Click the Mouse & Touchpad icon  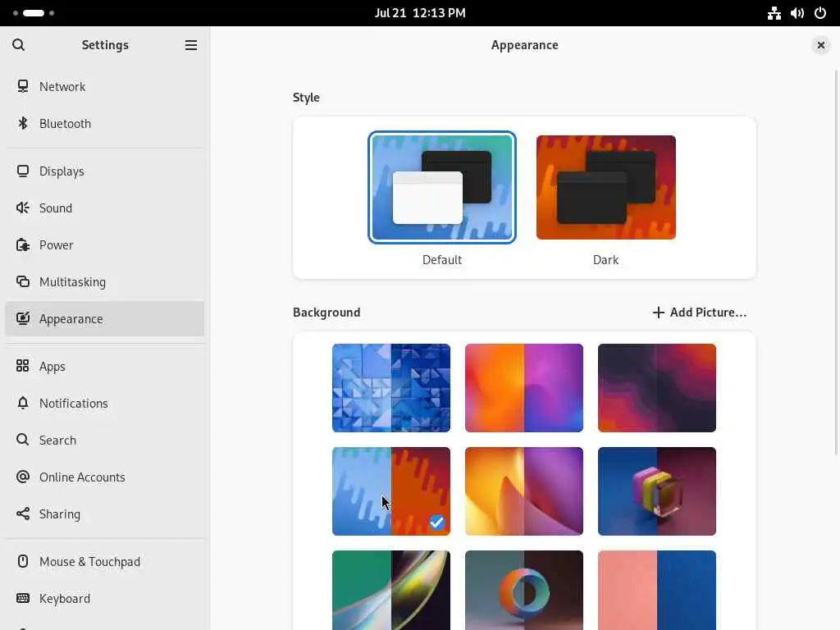click(22, 561)
